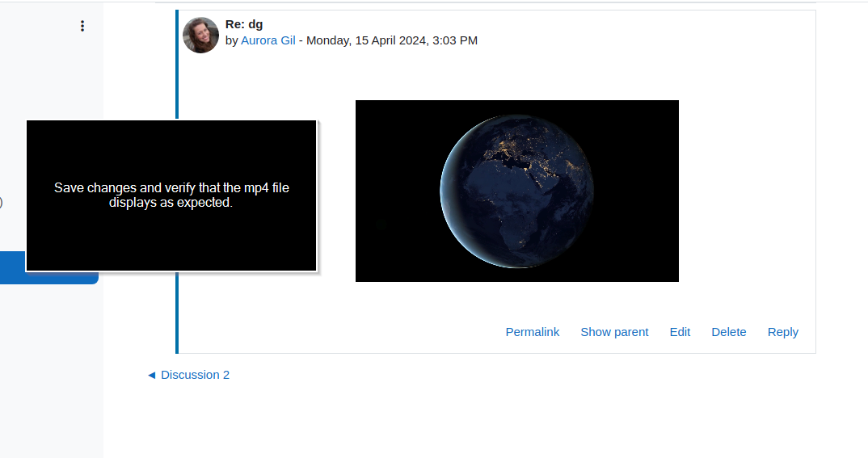Edit the forum reply post
Image resolution: width=868 pixels, height=458 pixels.
coord(680,332)
